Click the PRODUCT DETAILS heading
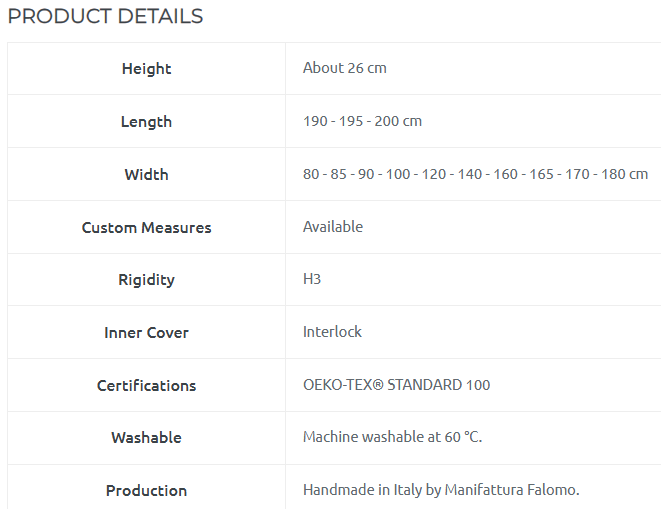Screen dimensions: 661x509 (105, 16)
